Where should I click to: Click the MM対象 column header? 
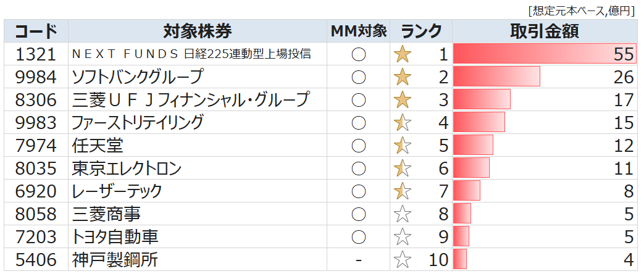tap(358, 31)
